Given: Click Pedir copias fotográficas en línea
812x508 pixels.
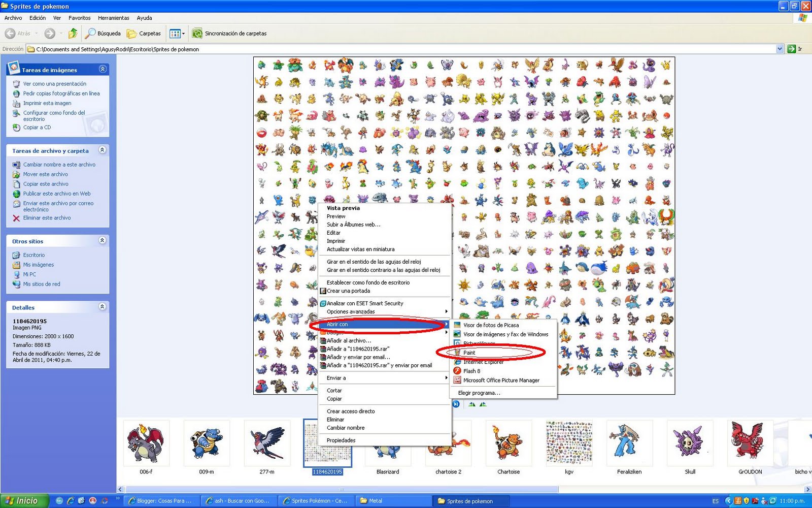Looking at the screenshot, I should click(61, 93).
